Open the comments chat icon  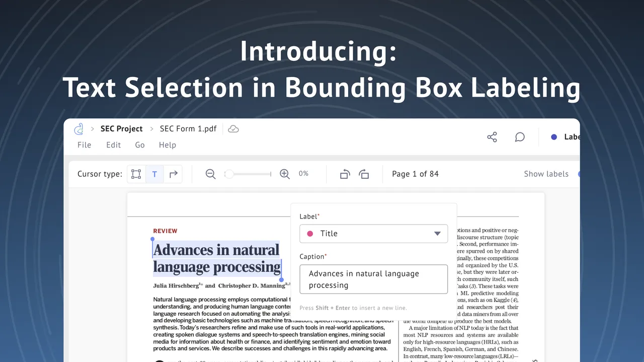pyautogui.click(x=520, y=137)
